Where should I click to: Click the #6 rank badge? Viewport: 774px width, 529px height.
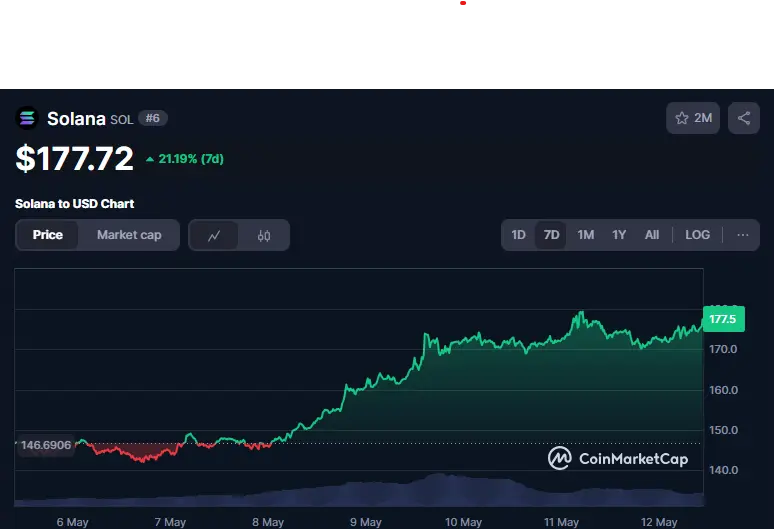pos(153,118)
